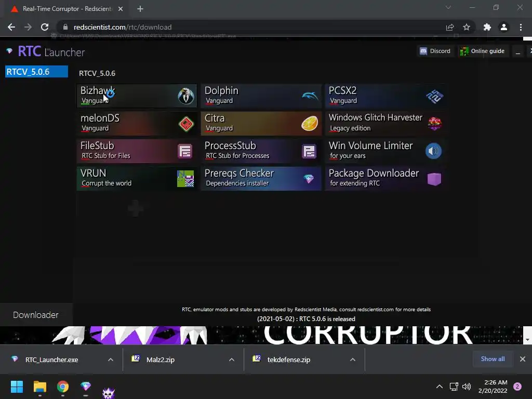532x399 pixels.
Task: Open network status icon in tray
Action: [454, 387]
